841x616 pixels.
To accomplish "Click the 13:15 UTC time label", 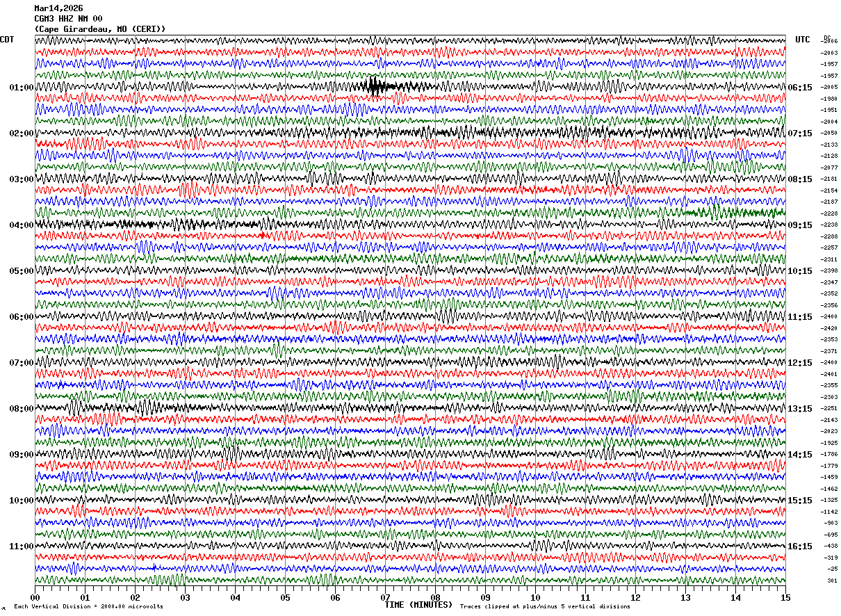I will (x=800, y=409).
